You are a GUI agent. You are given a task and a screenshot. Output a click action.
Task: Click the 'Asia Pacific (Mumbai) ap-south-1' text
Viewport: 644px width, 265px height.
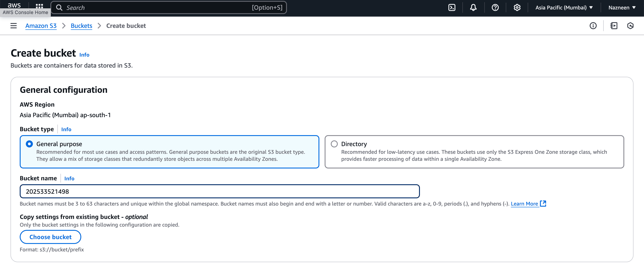coord(65,115)
